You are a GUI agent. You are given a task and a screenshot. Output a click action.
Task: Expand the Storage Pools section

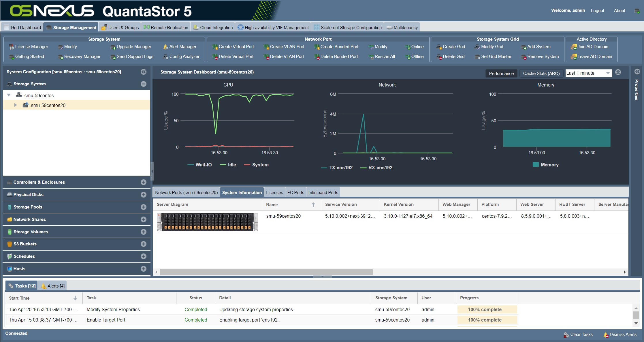143,207
